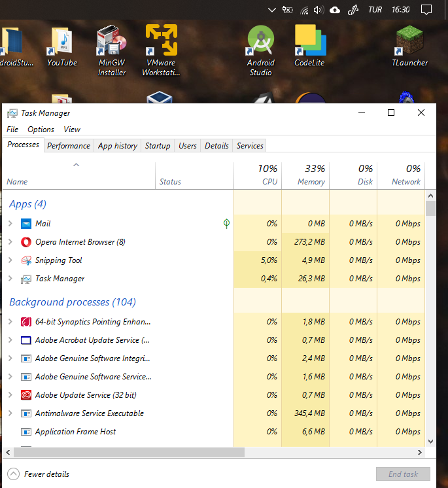Open the CodeLite desktop icon

309,46
